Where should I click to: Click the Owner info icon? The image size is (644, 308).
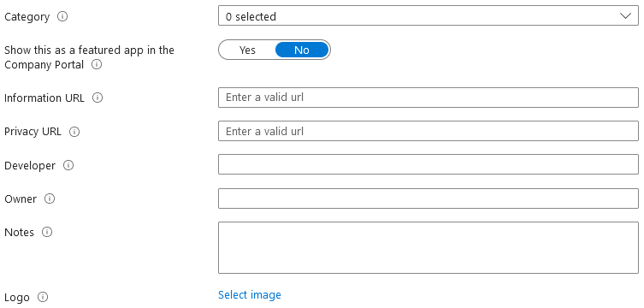click(50, 198)
